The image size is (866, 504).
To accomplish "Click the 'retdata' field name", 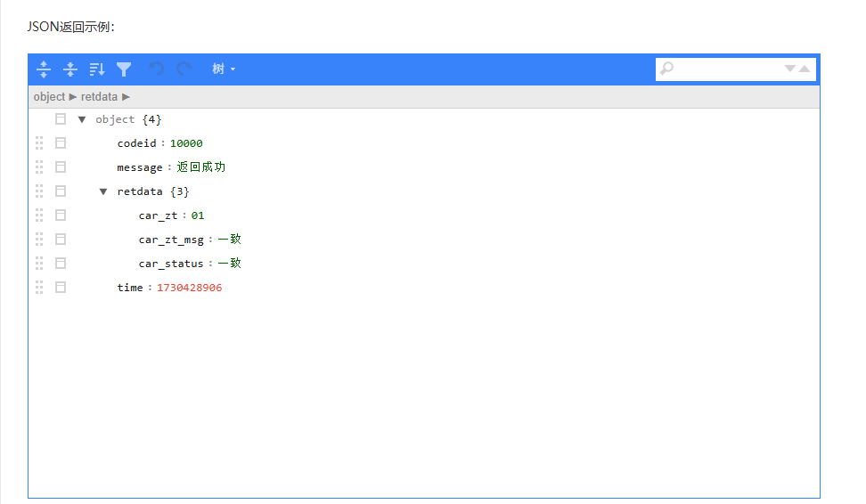I will (x=140, y=191).
